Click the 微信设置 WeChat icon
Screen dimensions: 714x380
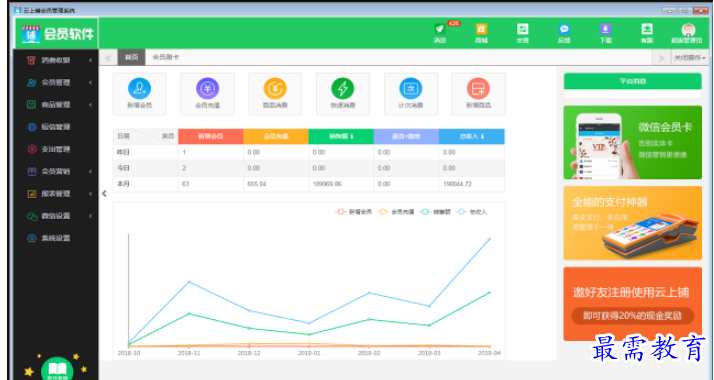tap(31, 216)
